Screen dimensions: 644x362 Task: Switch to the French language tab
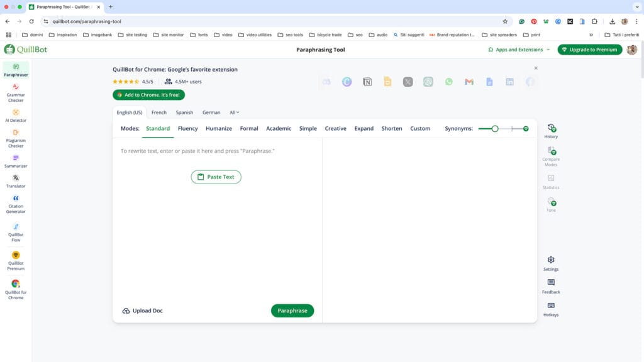point(158,112)
